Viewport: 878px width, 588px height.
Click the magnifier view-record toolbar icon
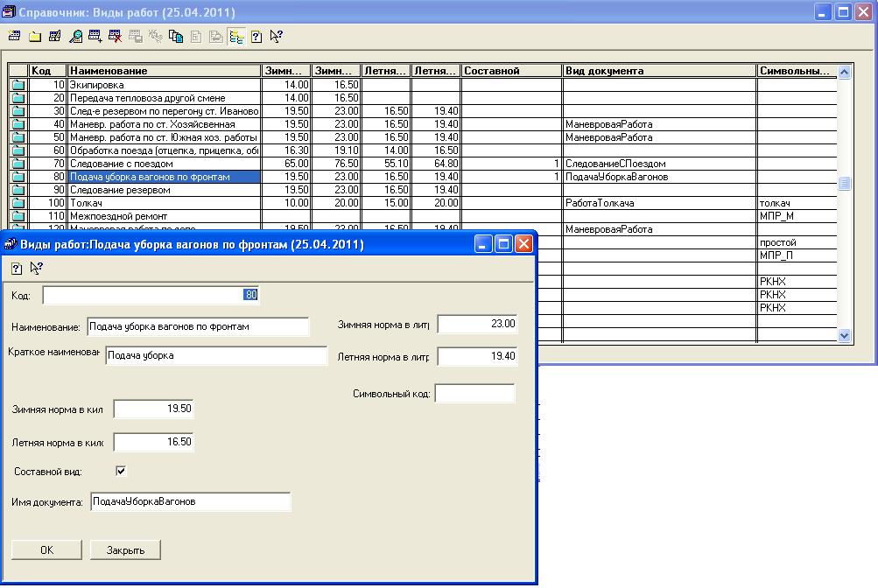tap(75, 37)
